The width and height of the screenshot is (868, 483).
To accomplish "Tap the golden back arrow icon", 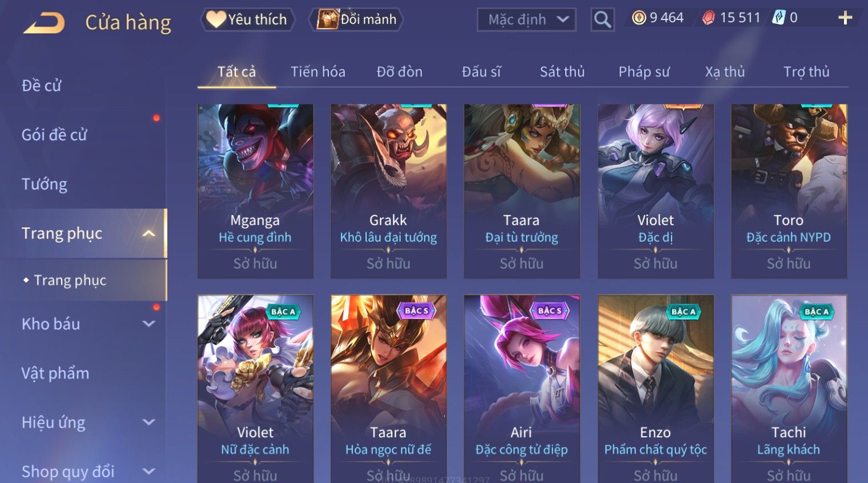I will (x=44, y=23).
